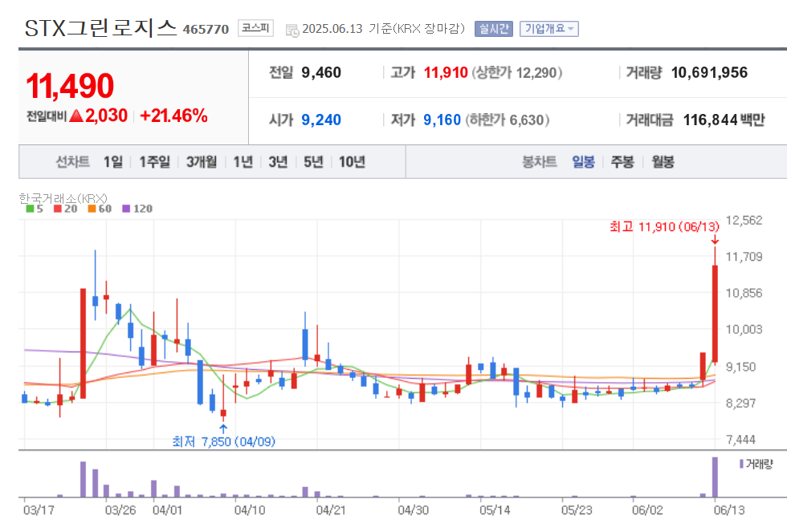The image size is (787, 532).
Task: Switch to 월봉 monthly candle chart
Action: 663,162
